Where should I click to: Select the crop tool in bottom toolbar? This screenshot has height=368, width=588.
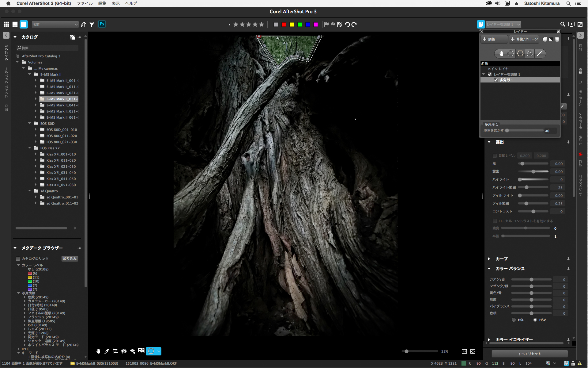115,351
